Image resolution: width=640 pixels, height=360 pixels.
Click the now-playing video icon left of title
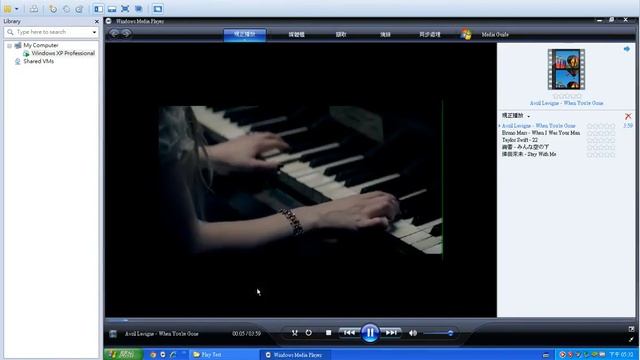(x=113, y=334)
